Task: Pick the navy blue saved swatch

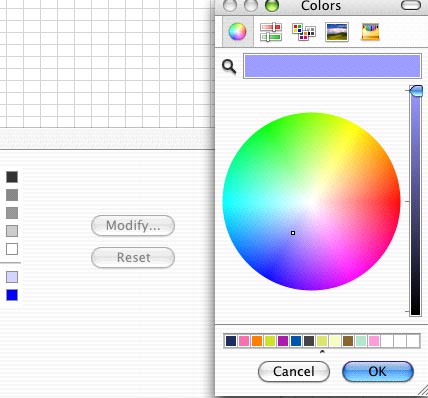Action: 231,341
